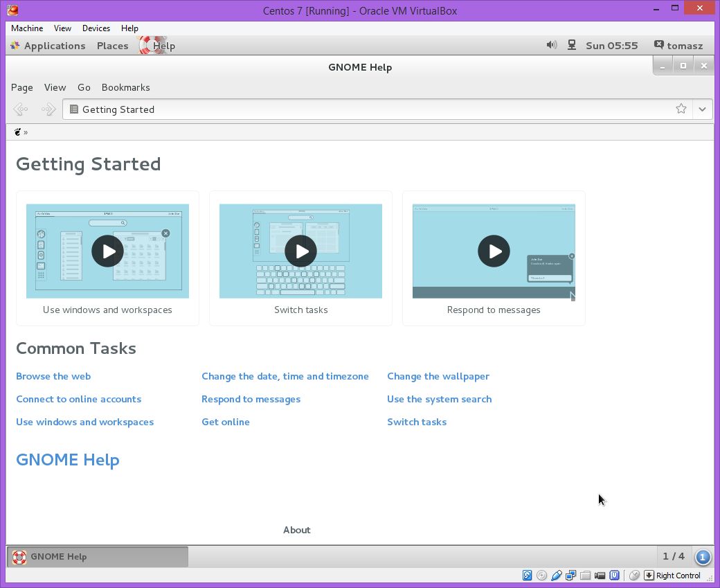Open the View menu in GNOME Help

tap(55, 87)
